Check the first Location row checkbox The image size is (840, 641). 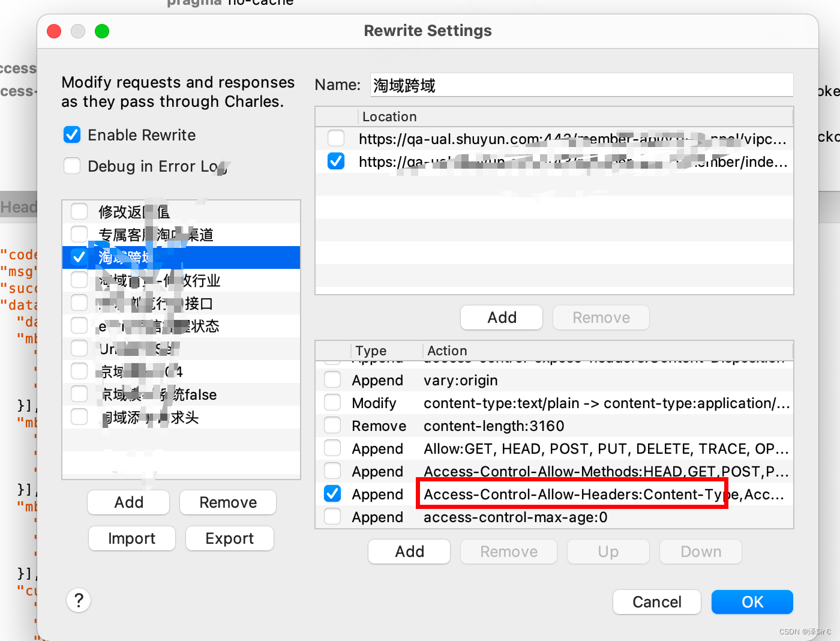pyautogui.click(x=335, y=138)
